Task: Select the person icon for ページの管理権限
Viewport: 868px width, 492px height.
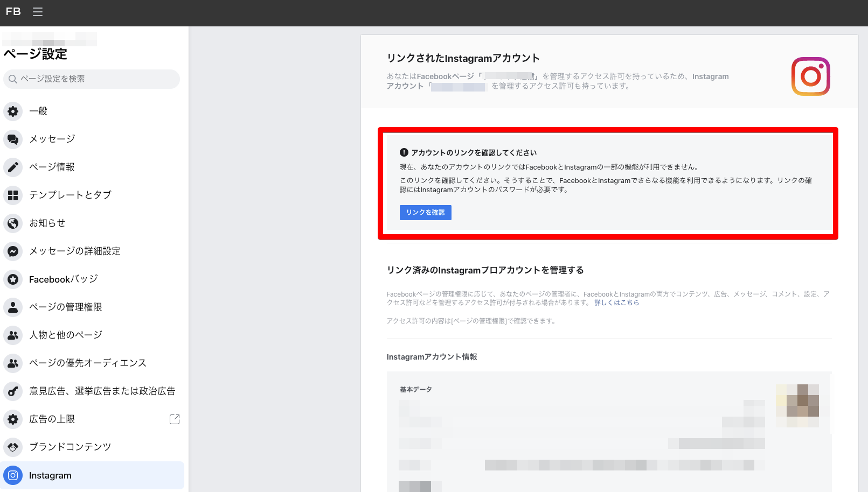Action: pos(13,307)
